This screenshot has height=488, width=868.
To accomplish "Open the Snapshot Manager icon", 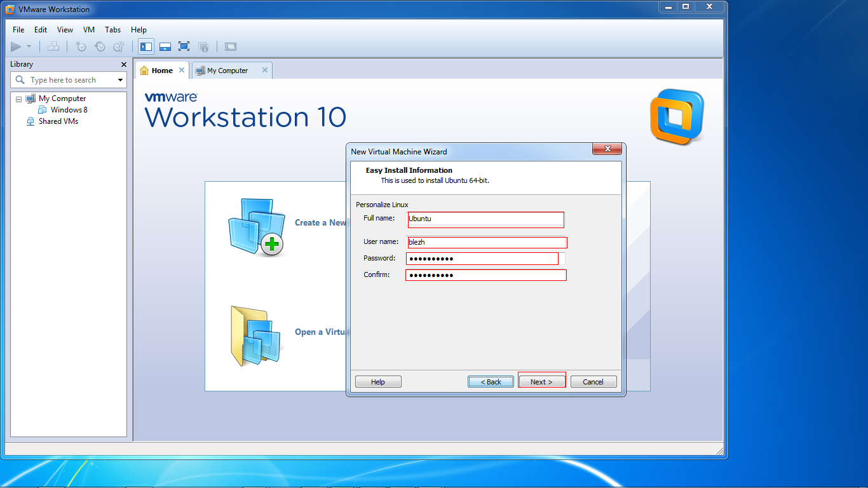I will 118,46.
